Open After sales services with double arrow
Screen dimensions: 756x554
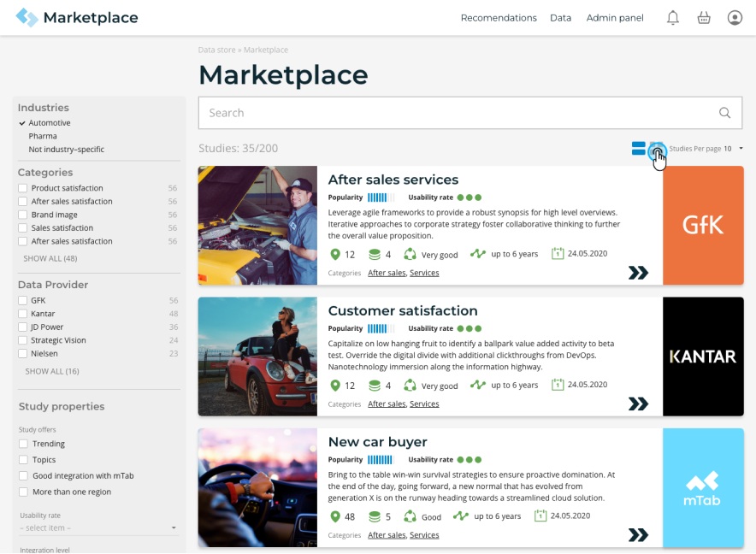[x=638, y=273]
